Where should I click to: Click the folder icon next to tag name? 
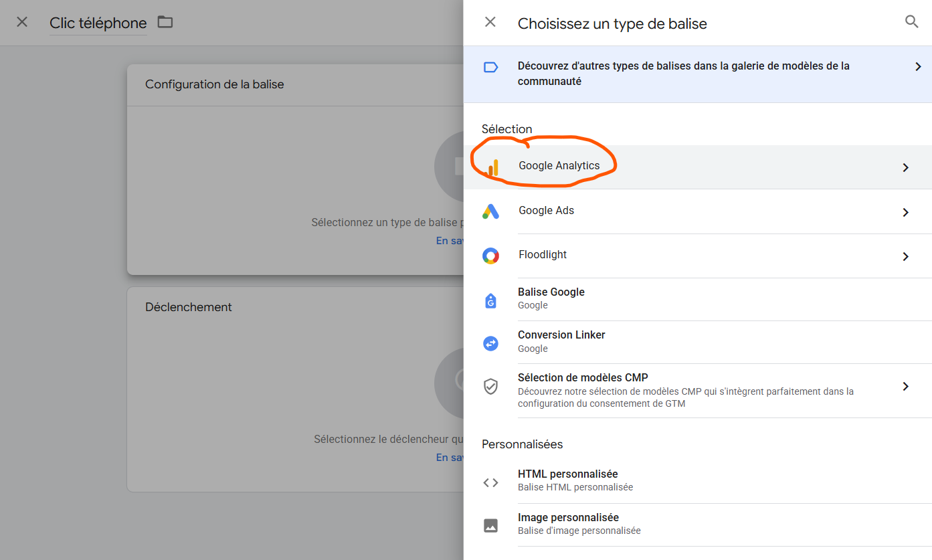point(165,22)
